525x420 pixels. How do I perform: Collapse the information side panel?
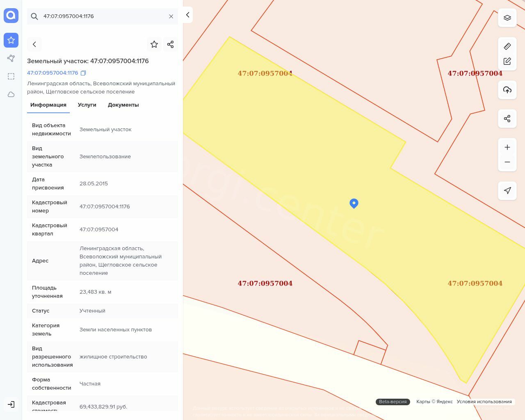[x=187, y=15]
